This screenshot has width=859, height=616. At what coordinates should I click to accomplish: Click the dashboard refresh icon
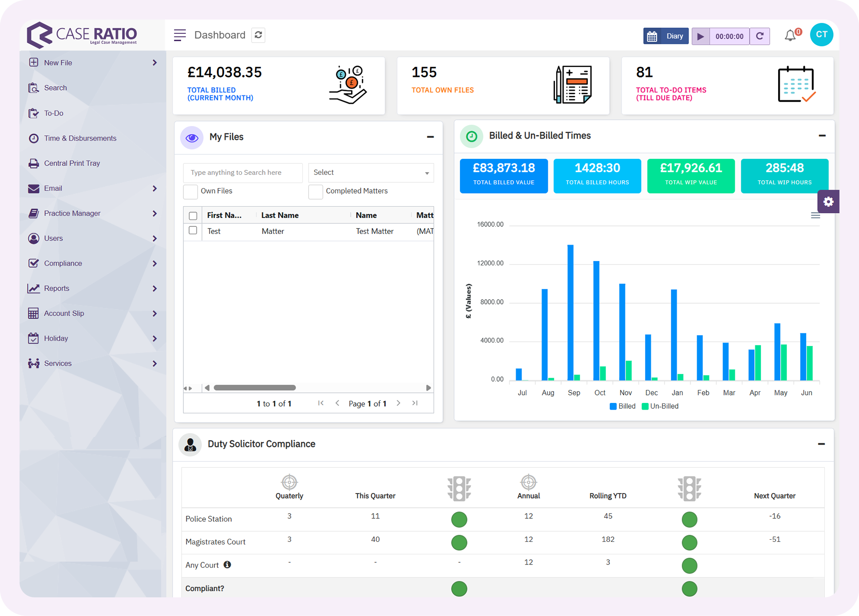click(258, 35)
